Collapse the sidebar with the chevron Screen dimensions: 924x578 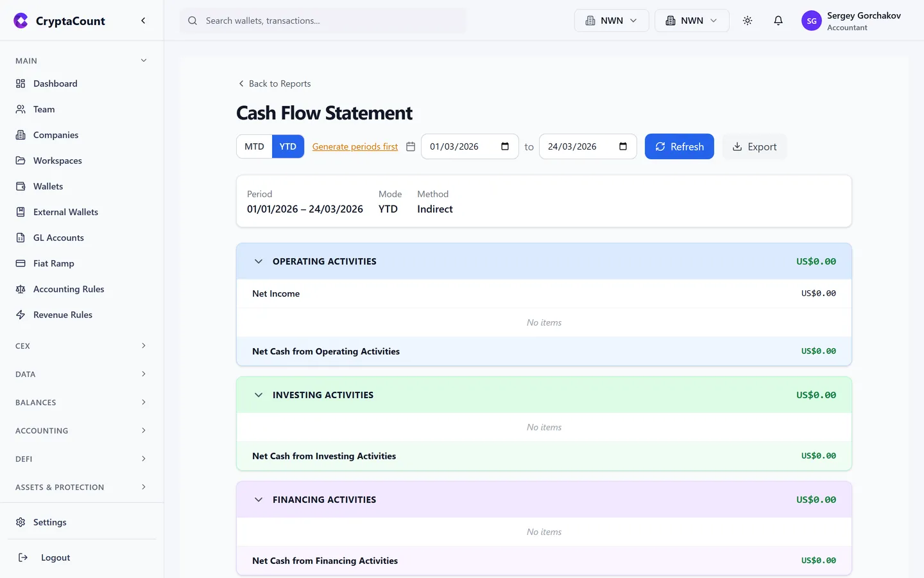pos(143,21)
